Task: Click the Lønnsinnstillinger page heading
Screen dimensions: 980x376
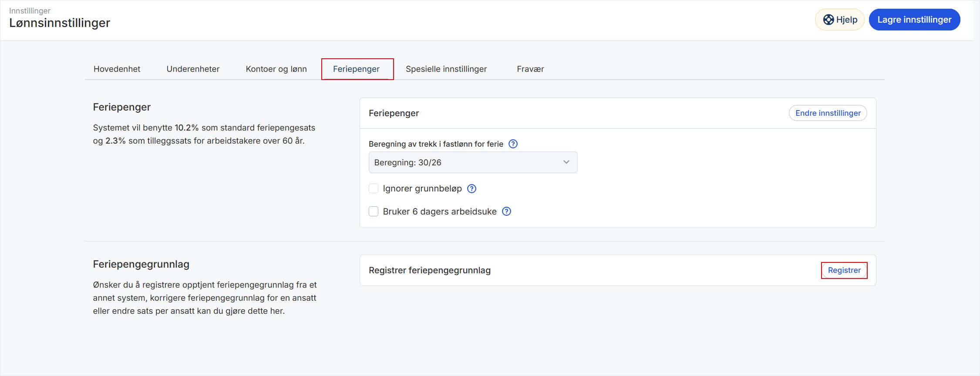Action: [x=60, y=23]
